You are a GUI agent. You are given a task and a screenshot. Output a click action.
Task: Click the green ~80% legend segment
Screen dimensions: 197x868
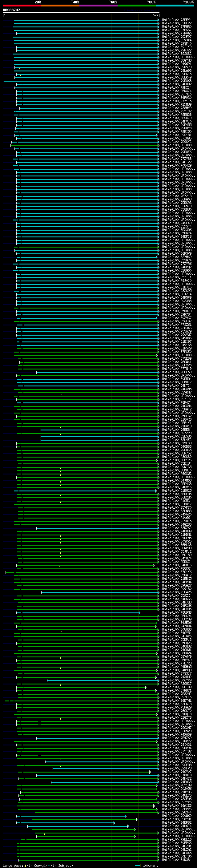pyautogui.click(x=137, y=6)
